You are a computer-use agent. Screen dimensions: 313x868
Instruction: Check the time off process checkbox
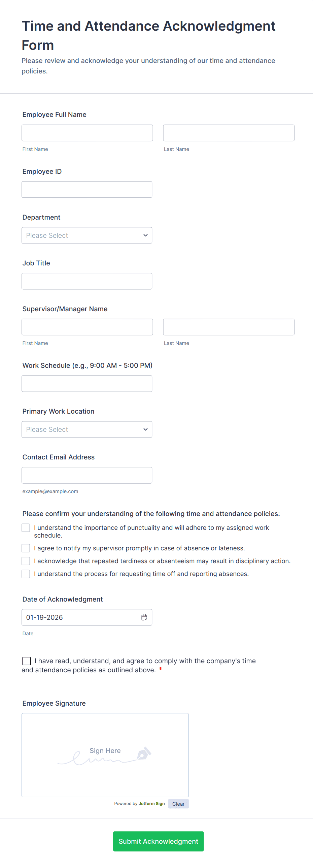point(26,574)
